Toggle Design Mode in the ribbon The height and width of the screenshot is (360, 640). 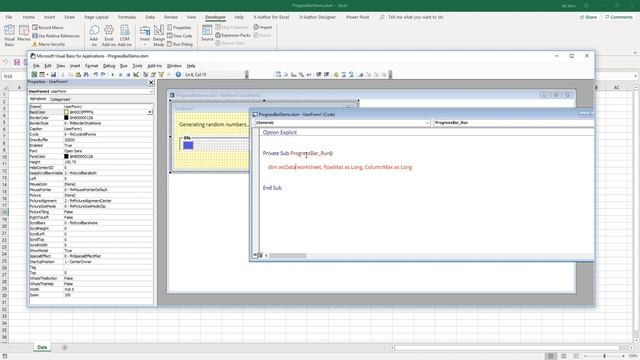pos(159,36)
